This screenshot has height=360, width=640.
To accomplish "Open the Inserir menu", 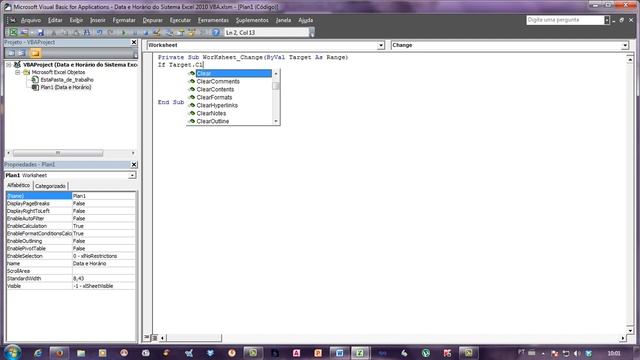I will tap(98, 20).
